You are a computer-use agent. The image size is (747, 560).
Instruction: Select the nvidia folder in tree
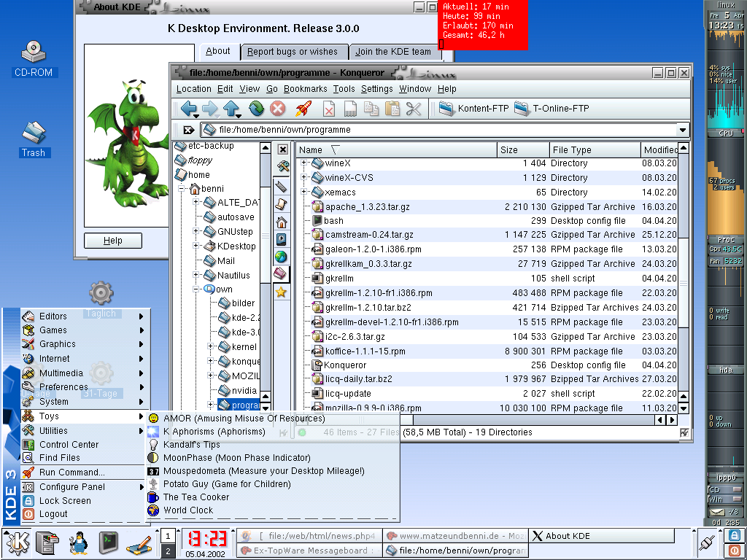point(244,391)
